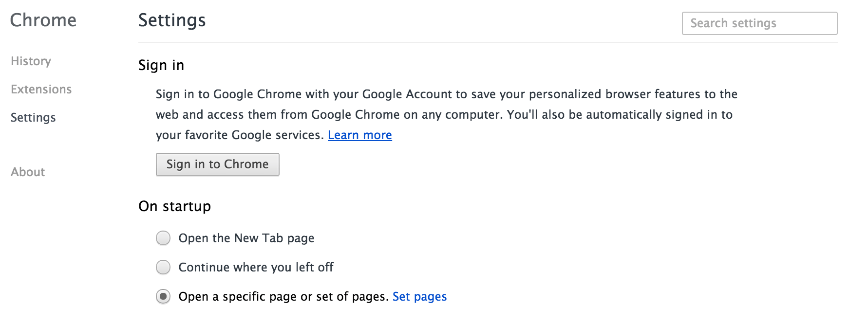Select the Open the New Tab page radio button
The height and width of the screenshot is (324, 868).
click(x=163, y=238)
